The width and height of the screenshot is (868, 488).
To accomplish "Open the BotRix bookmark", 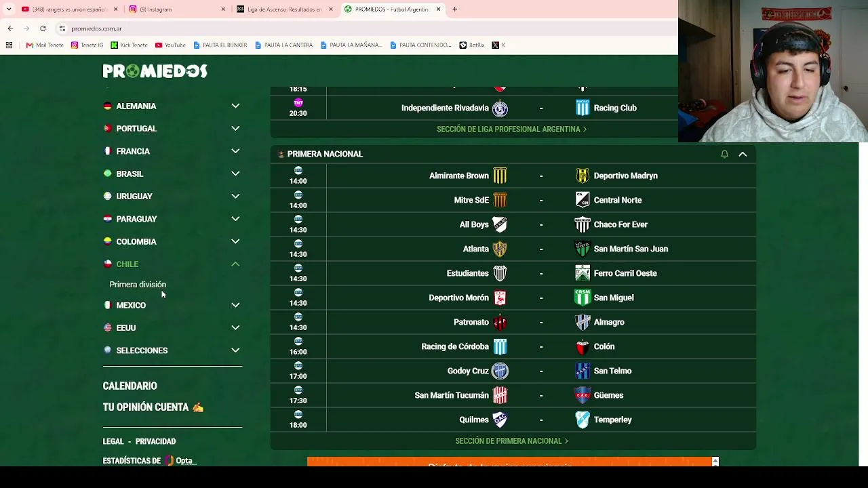I will (473, 45).
